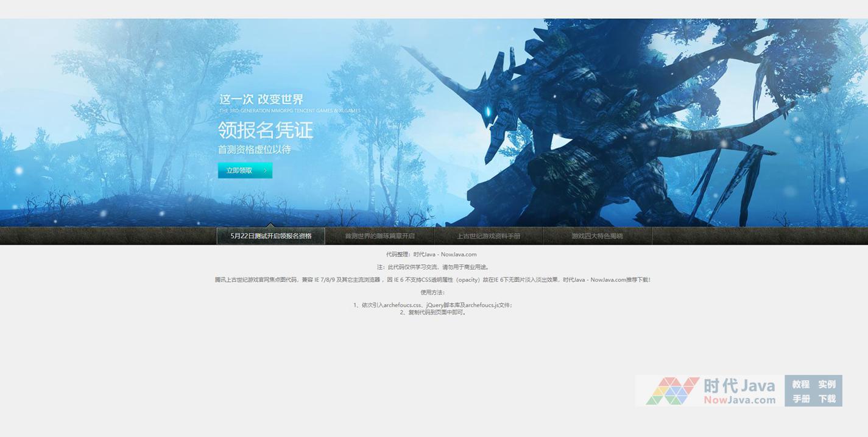Click the 领报名凭证 banner headline

click(x=266, y=130)
